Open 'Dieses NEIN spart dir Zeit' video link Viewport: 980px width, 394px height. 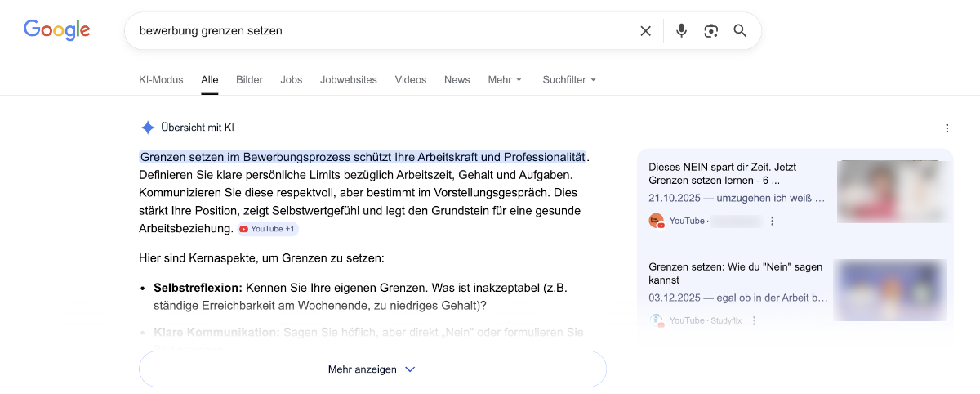coord(722,173)
